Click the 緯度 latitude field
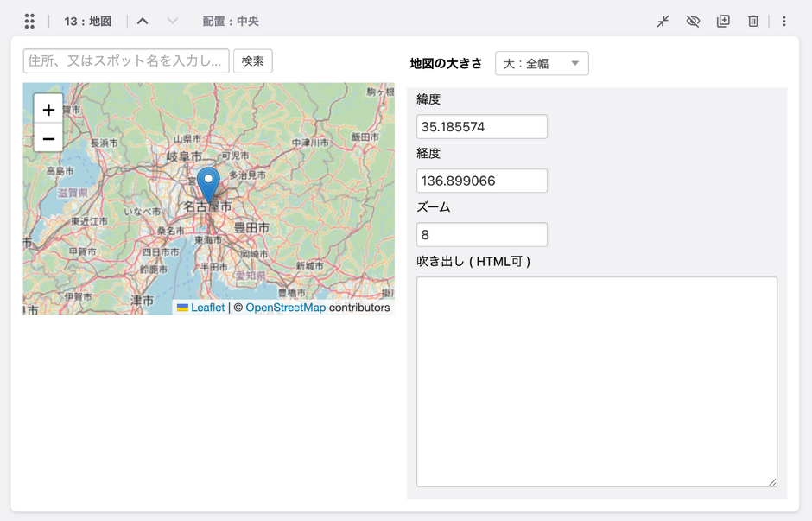This screenshot has height=521, width=812. point(481,126)
